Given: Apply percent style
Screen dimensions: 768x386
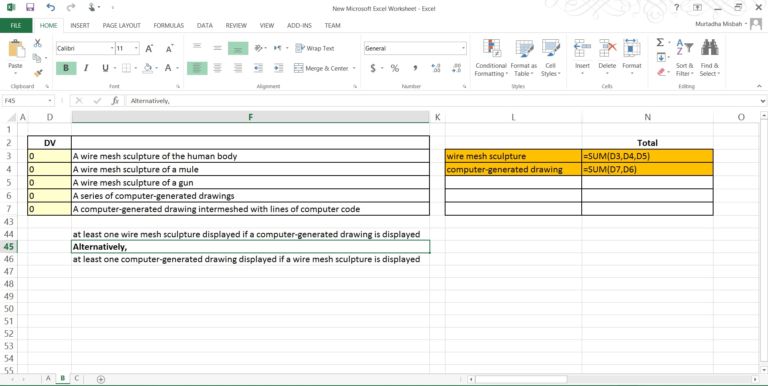Looking at the screenshot, I should click(395, 68).
